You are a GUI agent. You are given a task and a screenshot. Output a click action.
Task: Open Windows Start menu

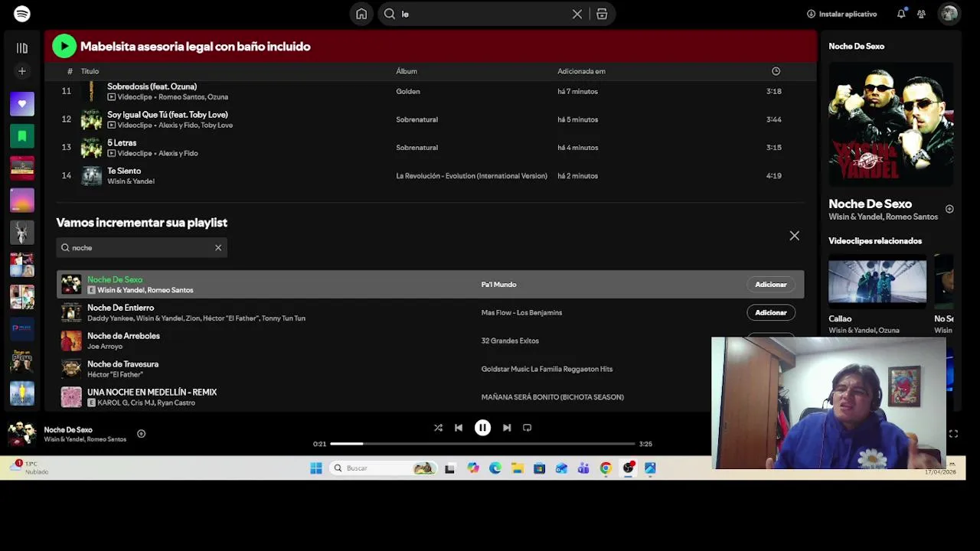pyautogui.click(x=316, y=468)
